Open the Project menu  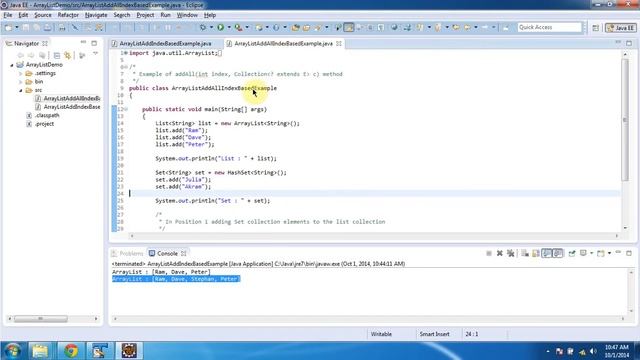pos(145,15)
